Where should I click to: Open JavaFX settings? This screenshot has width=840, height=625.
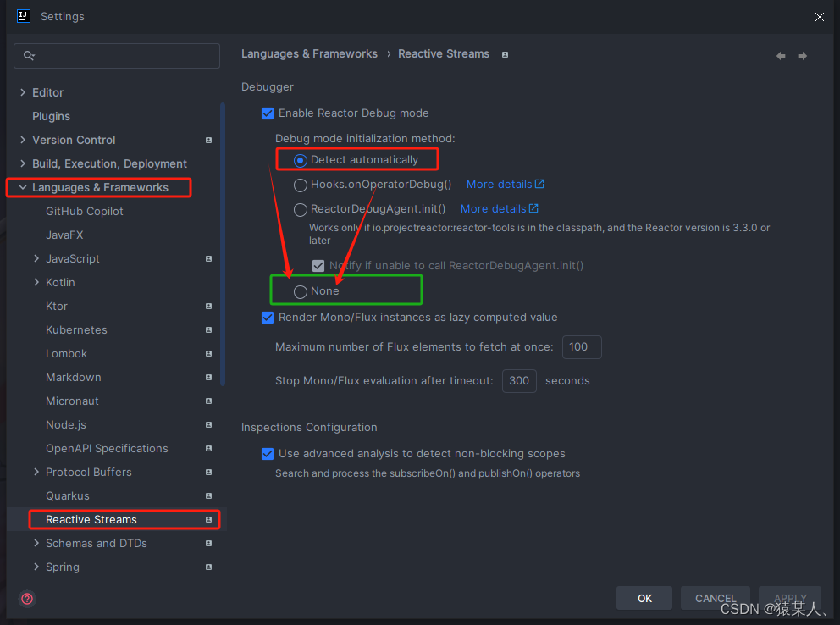[x=64, y=235]
